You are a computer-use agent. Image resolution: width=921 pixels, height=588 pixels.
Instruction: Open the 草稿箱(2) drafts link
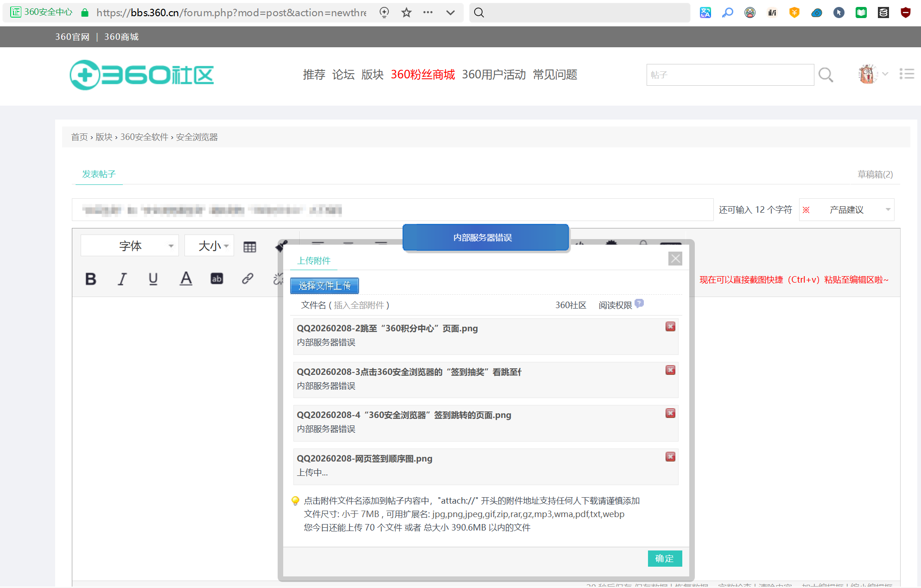875,174
